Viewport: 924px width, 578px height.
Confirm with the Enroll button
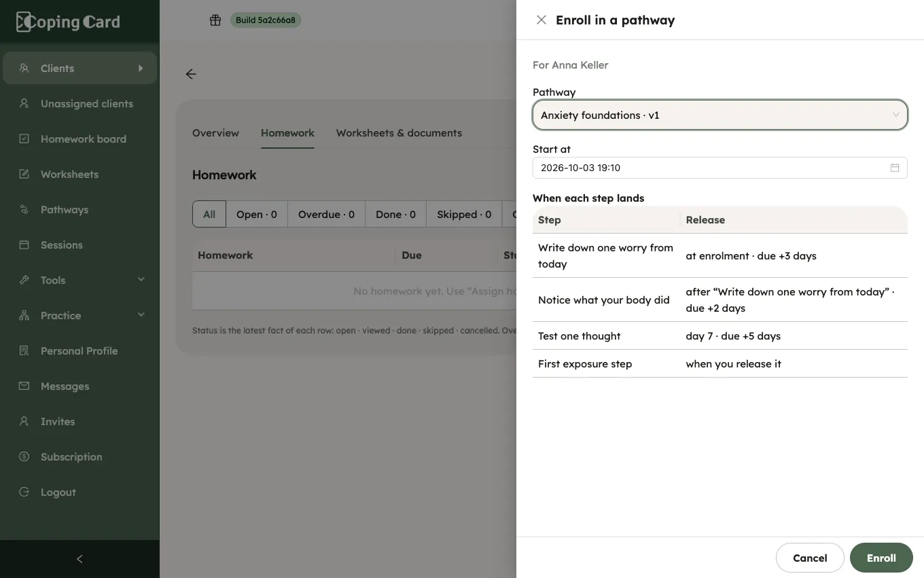click(881, 558)
